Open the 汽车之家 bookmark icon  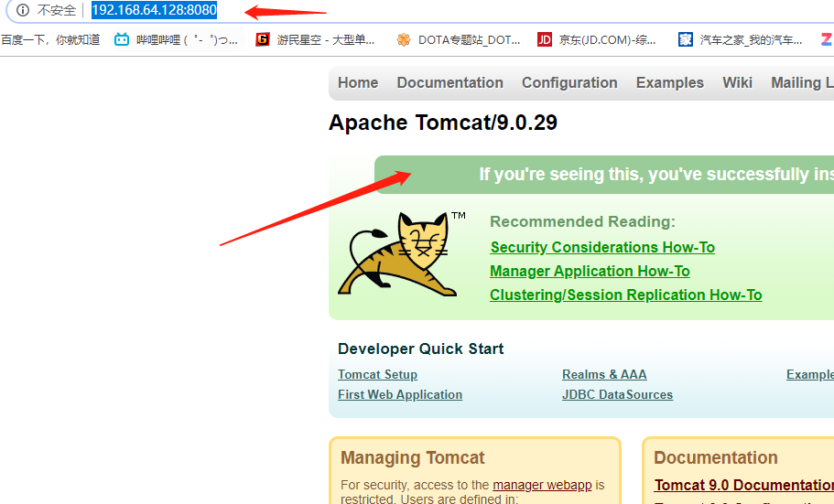(685, 39)
